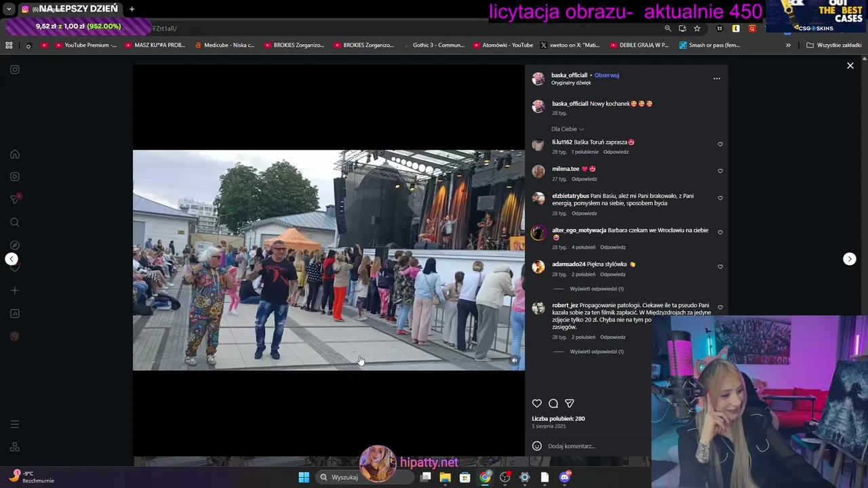This screenshot has height=488, width=868.
Task: Follow baska_officiall with Obserwuj
Action: (x=607, y=75)
